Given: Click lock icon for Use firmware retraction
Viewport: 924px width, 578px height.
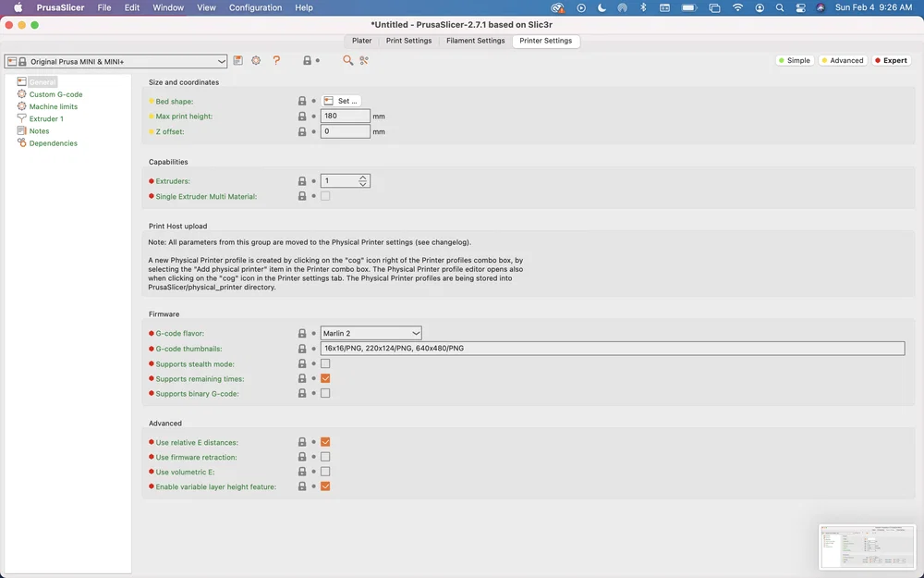Looking at the screenshot, I should point(302,457).
